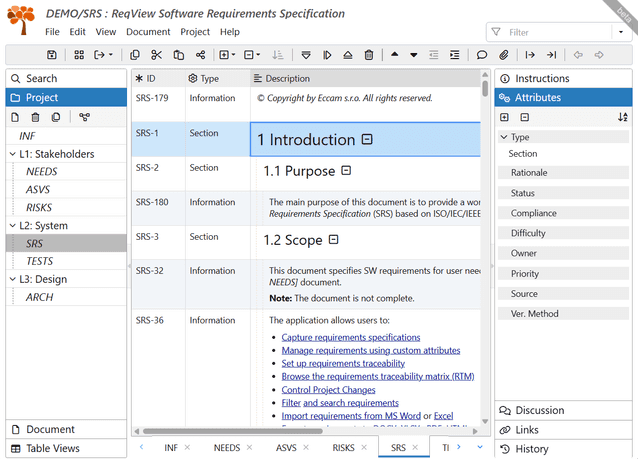Click the new document icon in Project pane
This screenshot has height=459, width=638.
15,117
